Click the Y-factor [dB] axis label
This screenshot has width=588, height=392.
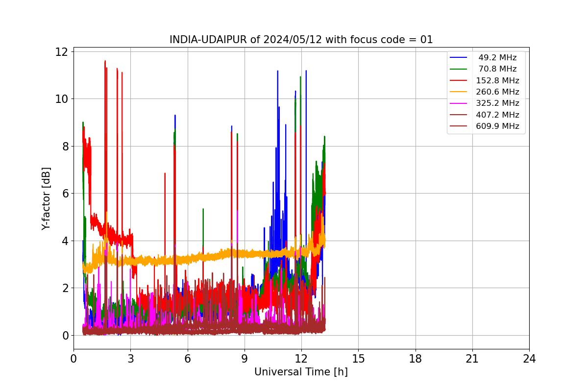(46, 198)
